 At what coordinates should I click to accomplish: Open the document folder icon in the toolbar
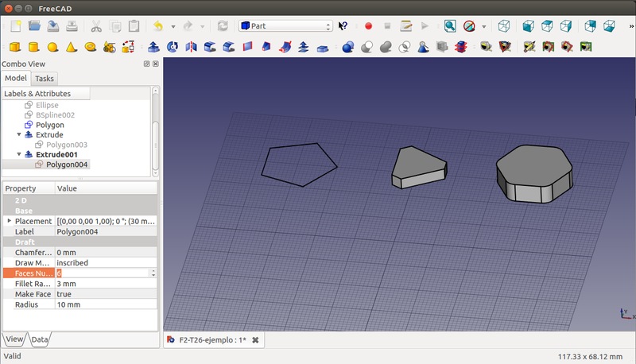tap(36, 26)
